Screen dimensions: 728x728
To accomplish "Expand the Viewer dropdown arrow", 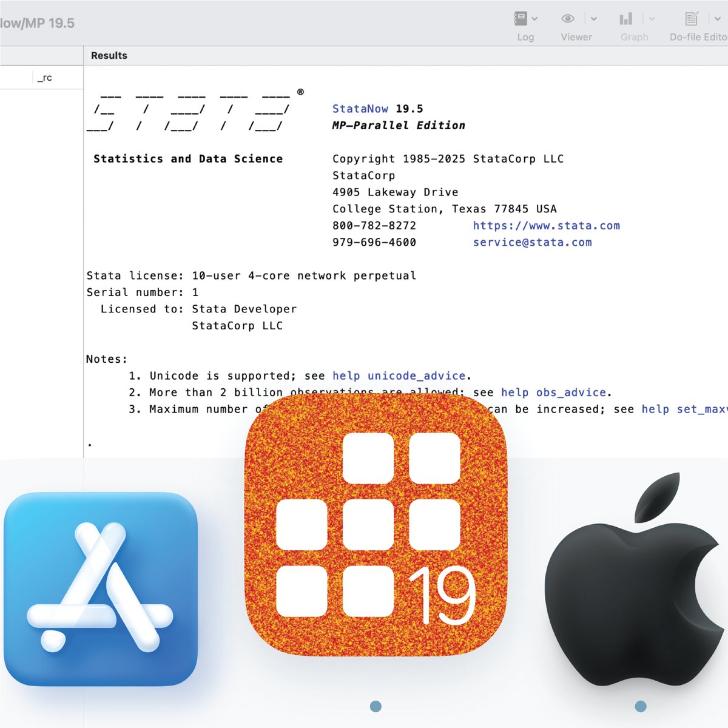I will tap(594, 19).
